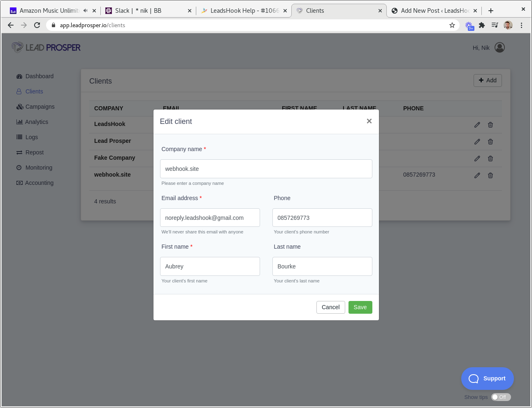This screenshot has width=532, height=408.
Task: Click the Company name field
Action: pyautogui.click(x=266, y=169)
